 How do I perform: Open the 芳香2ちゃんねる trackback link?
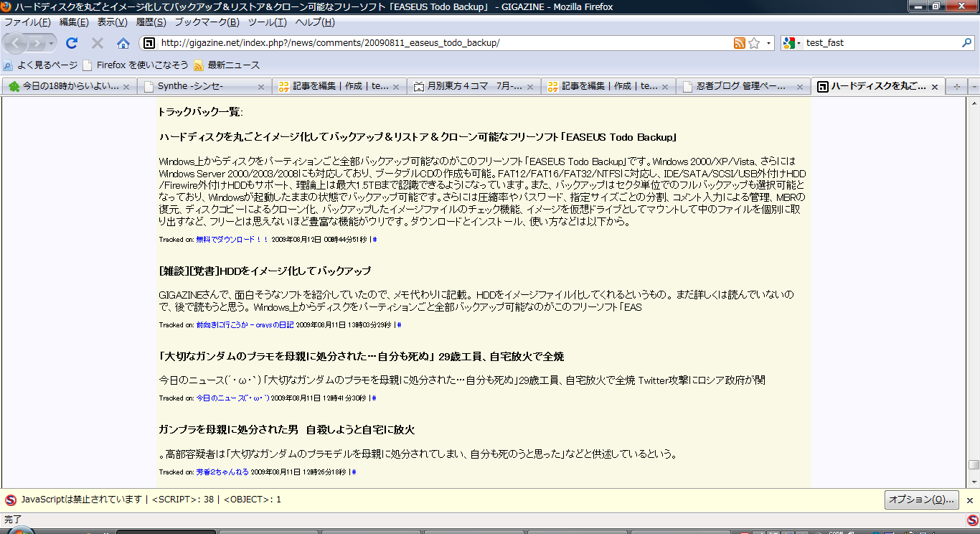point(222,472)
